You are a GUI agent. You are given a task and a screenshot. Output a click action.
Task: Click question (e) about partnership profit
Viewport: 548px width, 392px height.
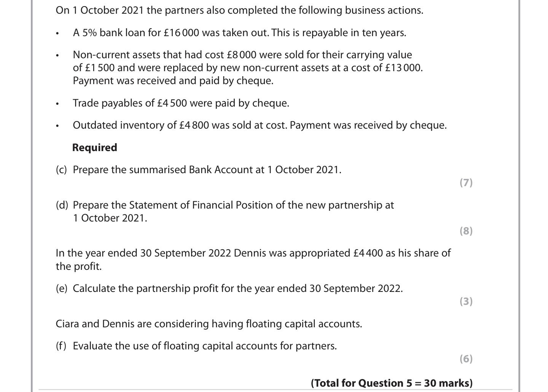(x=229, y=288)
